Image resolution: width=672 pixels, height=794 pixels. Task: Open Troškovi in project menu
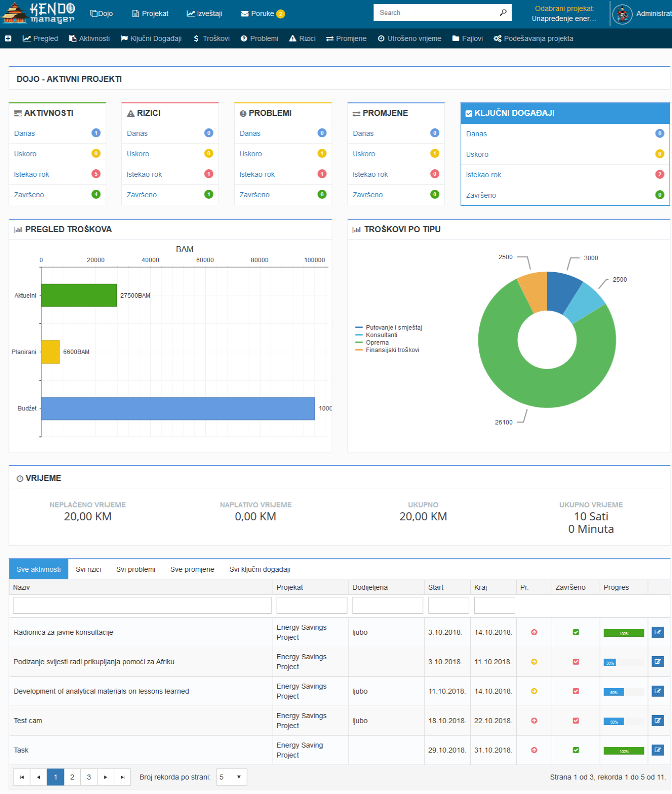[211, 38]
